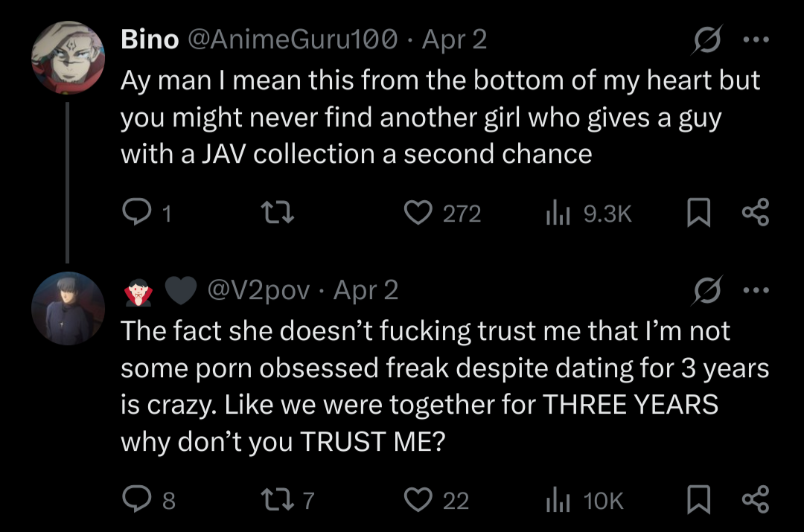Bookmark Bino's tweet
Image resolution: width=804 pixels, height=532 pixels.
tap(696, 214)
